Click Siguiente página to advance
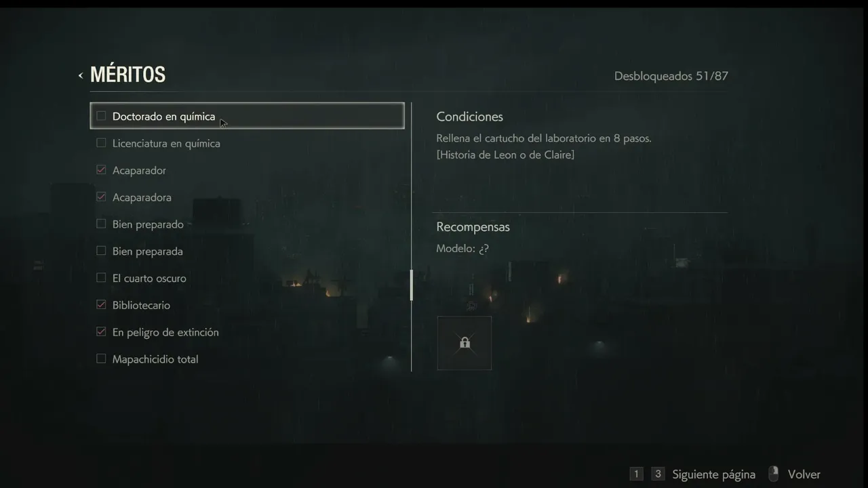The height and width of the screenshot is (488, 868). click(x=713, y=474)
